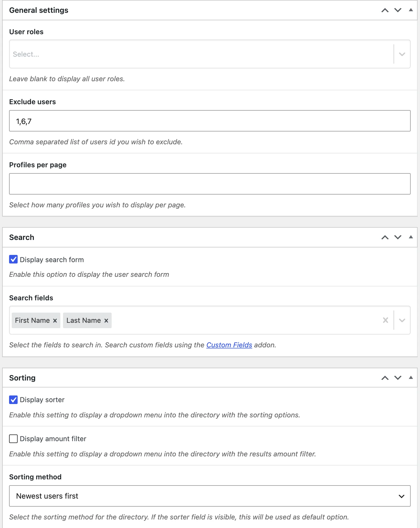
Task: Click the Display search form label
Action: [x=52, y=260]
